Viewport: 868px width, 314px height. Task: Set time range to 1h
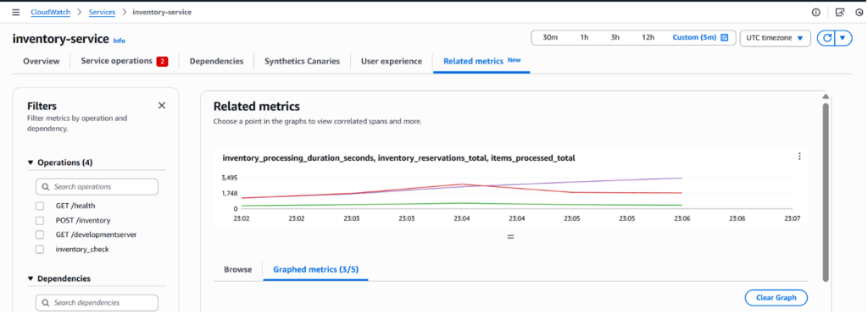584,37
